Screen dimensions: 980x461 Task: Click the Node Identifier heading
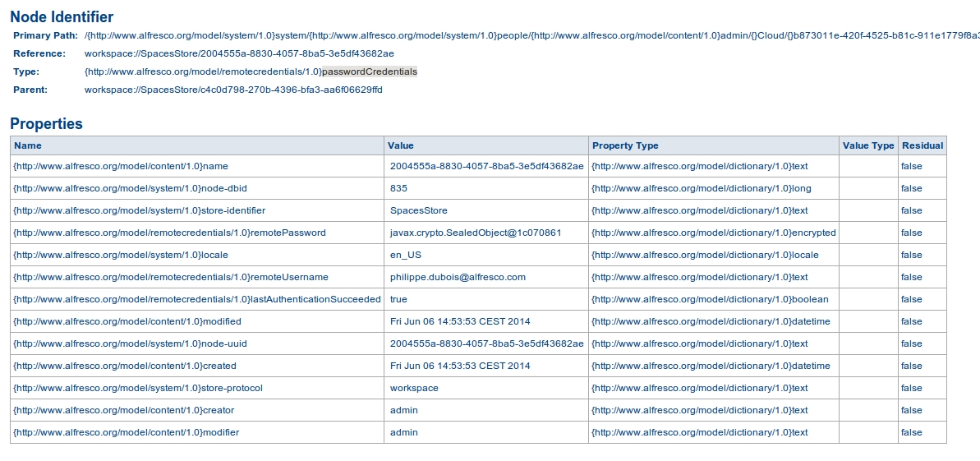62,17
